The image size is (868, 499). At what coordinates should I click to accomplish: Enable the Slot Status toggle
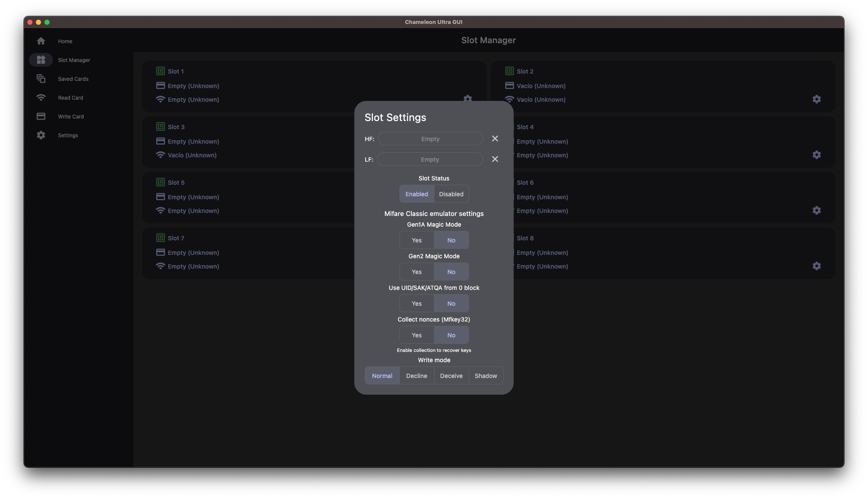[417, 193]
